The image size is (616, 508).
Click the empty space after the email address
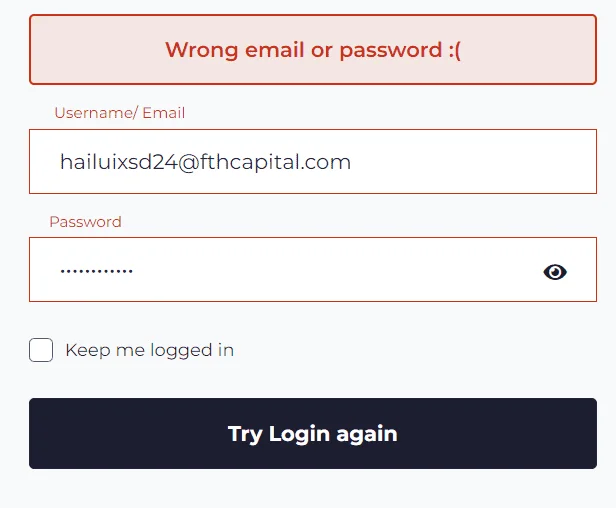(x=471, y=161)
